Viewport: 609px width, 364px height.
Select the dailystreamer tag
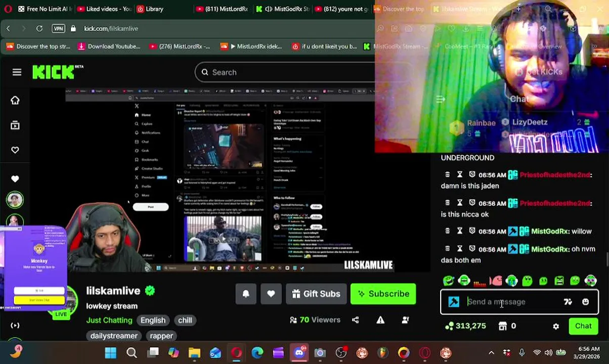tap(114, 336)
